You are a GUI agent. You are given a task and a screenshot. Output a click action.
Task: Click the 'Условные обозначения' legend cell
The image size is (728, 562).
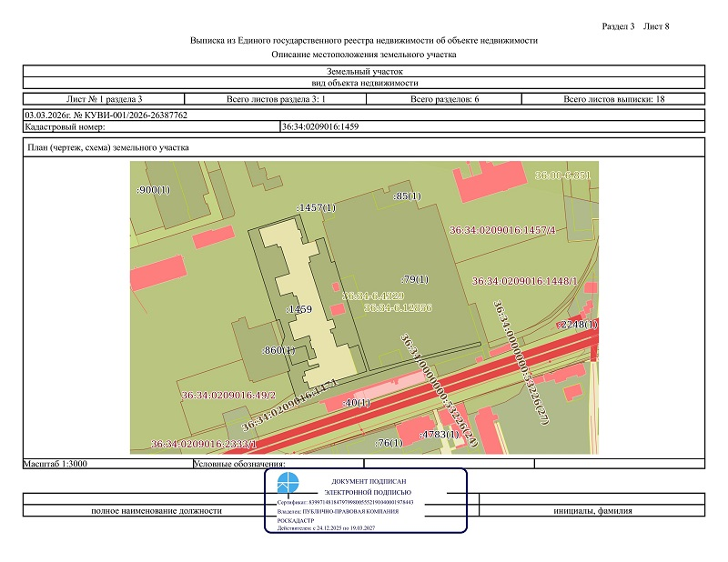[232, 464]
